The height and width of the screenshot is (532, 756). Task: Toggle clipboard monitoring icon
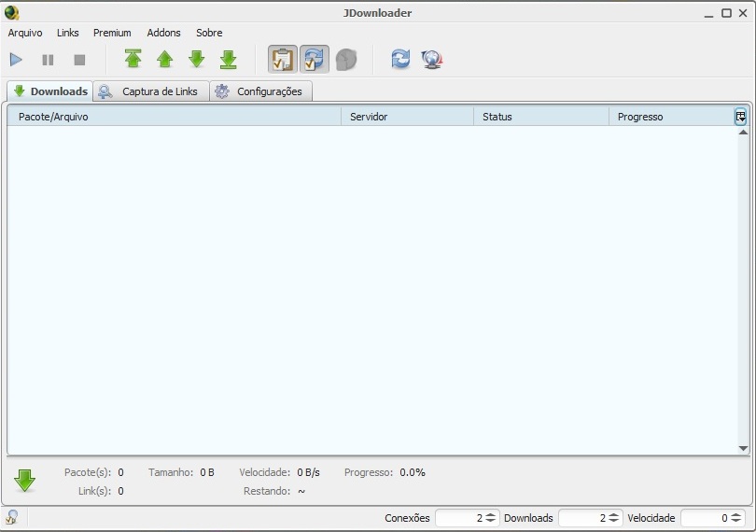(x=283, y=60)
